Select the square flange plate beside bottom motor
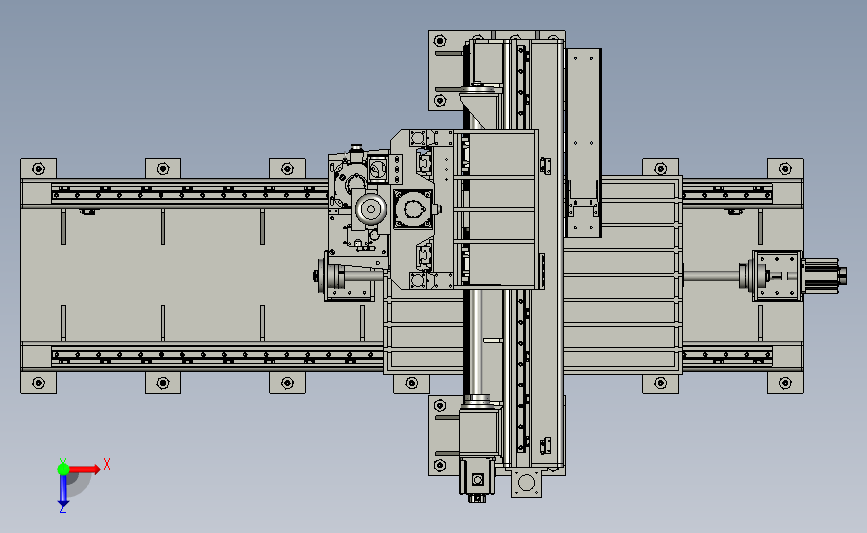The image size is (867, 533). pos(526,483)
